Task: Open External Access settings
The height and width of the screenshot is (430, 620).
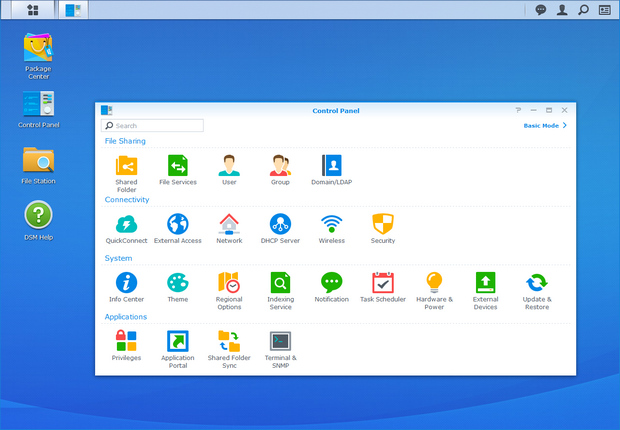Action: (178, 228)
